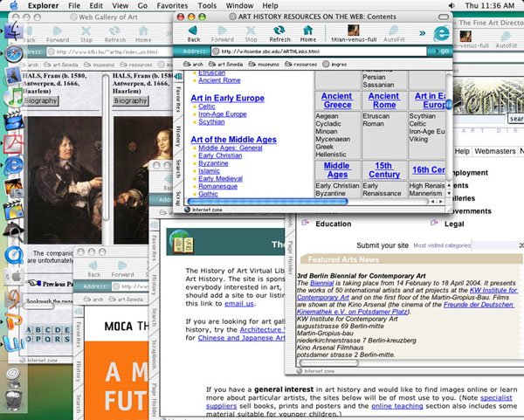This screenshot has width=524, height=420.
Task: Expand the toolbar overflow chevron
Action: pos(423,33)
